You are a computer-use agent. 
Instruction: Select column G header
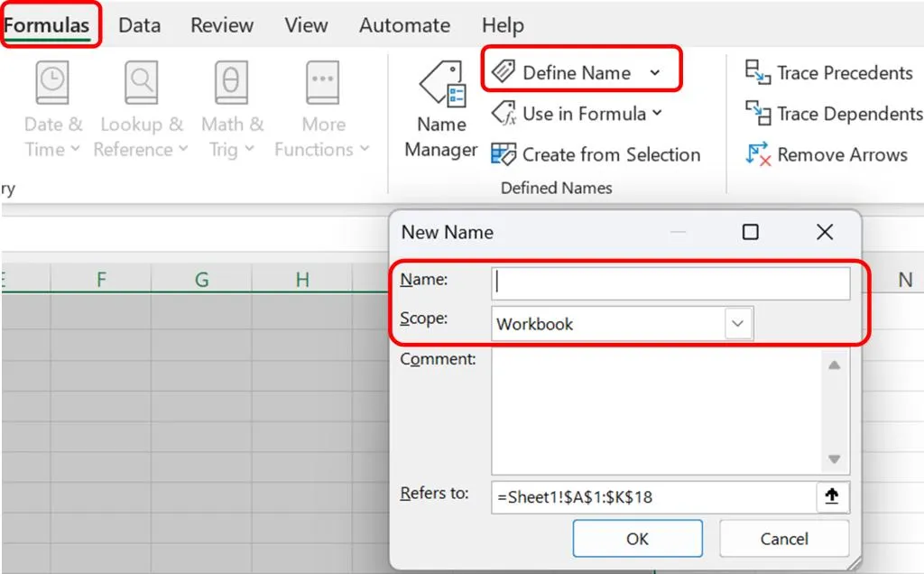pyautogui.click(x=201, y=280)
